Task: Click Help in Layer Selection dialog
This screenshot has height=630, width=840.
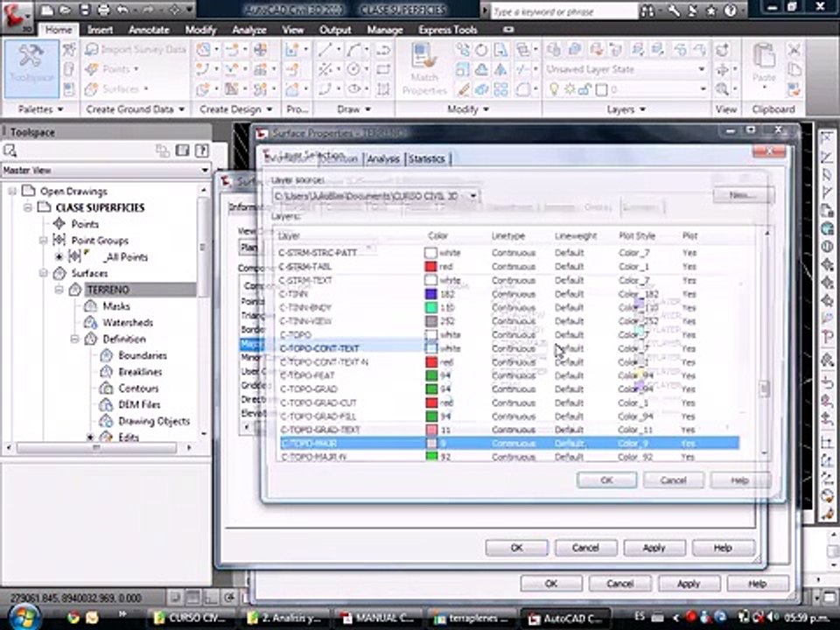Action: point(740,480)
